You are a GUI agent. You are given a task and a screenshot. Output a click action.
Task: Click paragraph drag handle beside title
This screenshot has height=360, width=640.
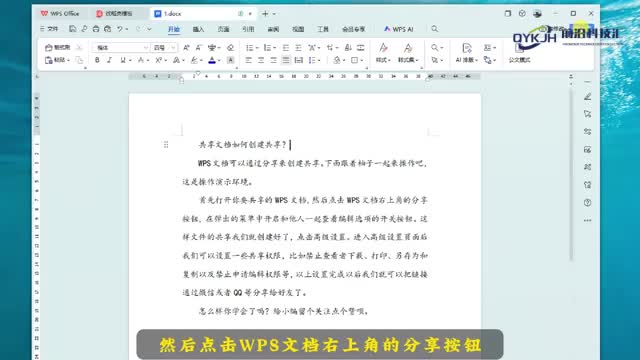tap(166, 144)
